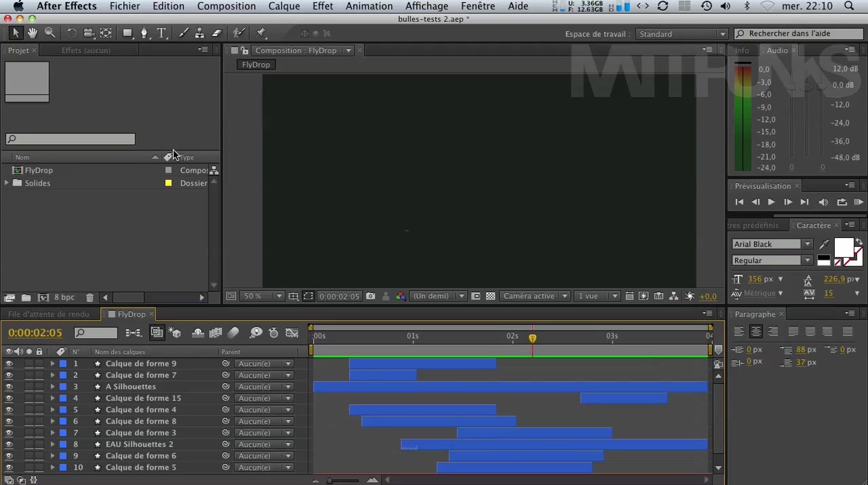
Task: Click center text alignment button
Action: tap(756, 331)
